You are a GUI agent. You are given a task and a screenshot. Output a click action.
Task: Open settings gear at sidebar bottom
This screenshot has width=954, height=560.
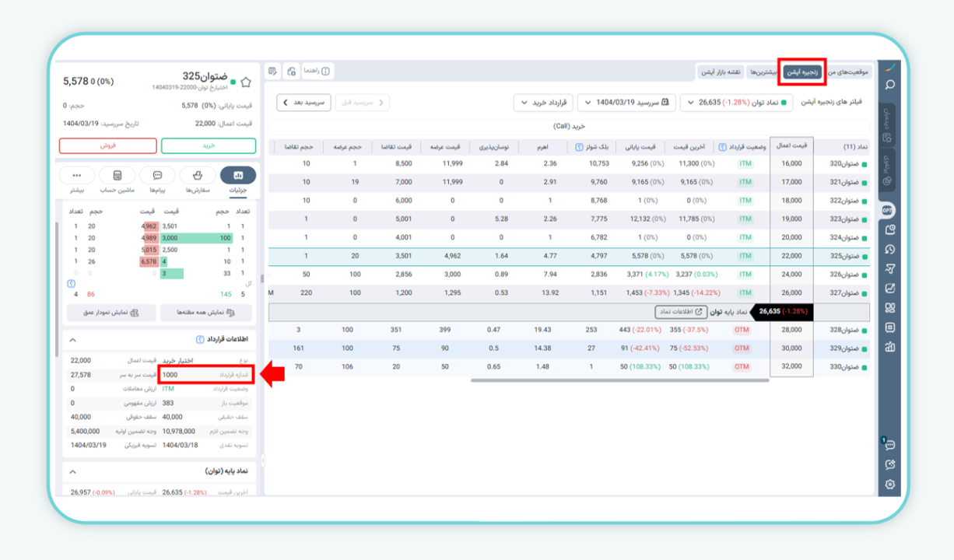click(x=889, y=484)
